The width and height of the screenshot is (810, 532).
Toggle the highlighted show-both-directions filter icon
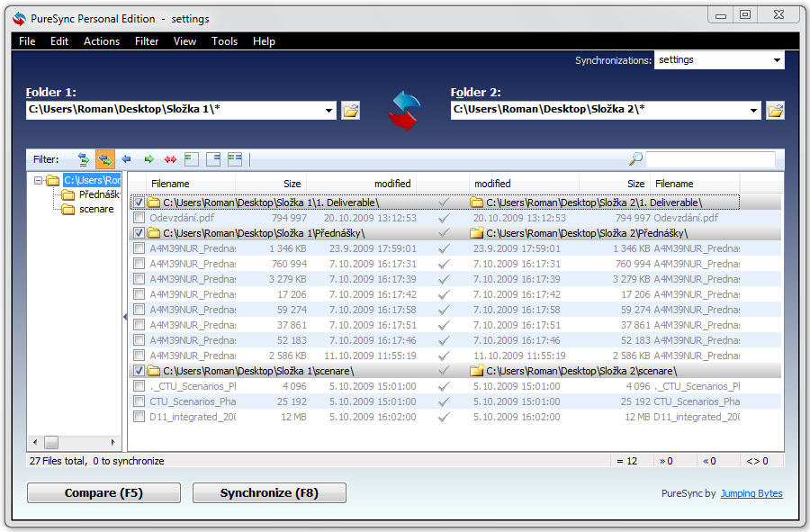(x=105, y=159)
